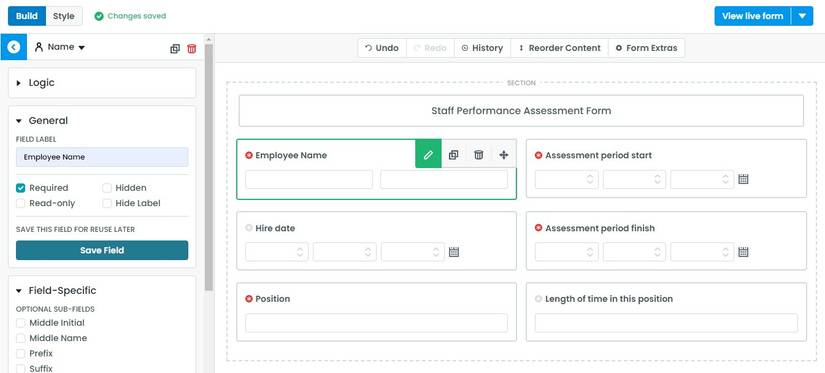Delete Employee Name field trash icon on canvas
This screenshot has width=825, height=373.
tap(478, 155)
